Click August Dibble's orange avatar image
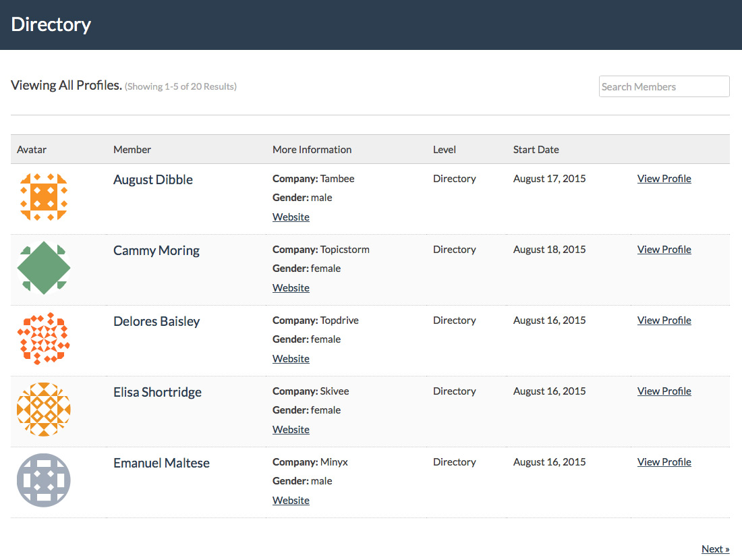Screen dimensions: 742x560 coord(44,197)
